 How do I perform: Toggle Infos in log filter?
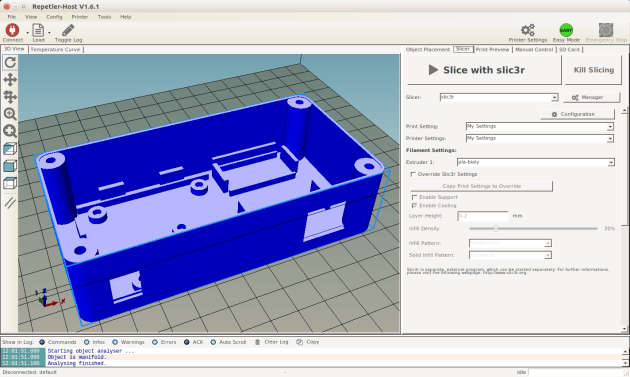pos(94,342)
